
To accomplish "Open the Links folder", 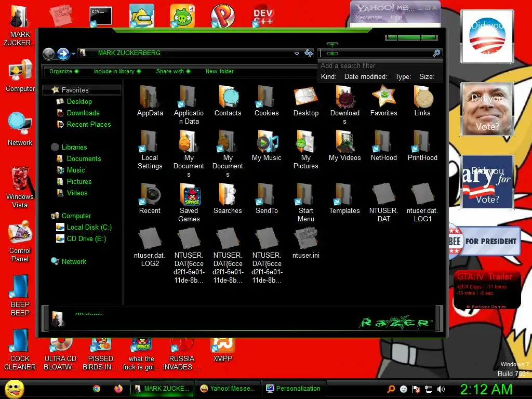I will click(422, 101).
